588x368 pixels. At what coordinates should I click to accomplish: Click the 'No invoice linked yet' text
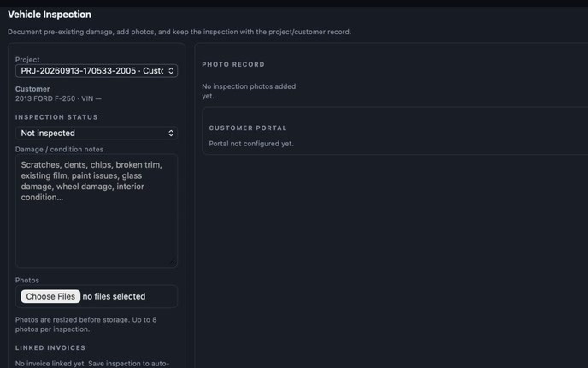(92, 364)
